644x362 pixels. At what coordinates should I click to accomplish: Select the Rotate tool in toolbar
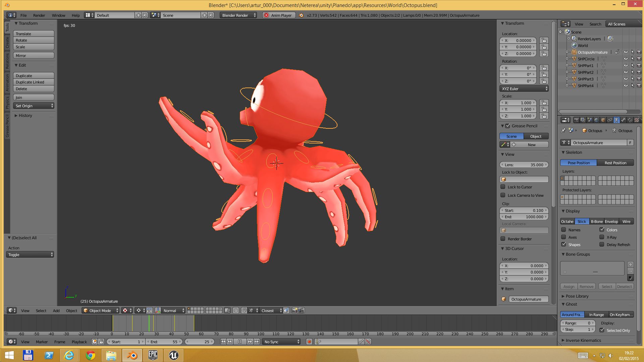pos(33,40)
